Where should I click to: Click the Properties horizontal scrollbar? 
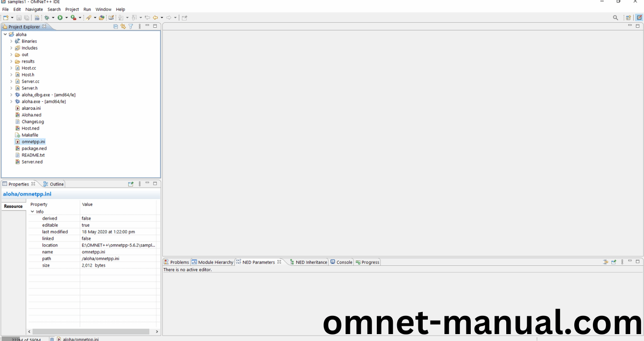point(91,332)
